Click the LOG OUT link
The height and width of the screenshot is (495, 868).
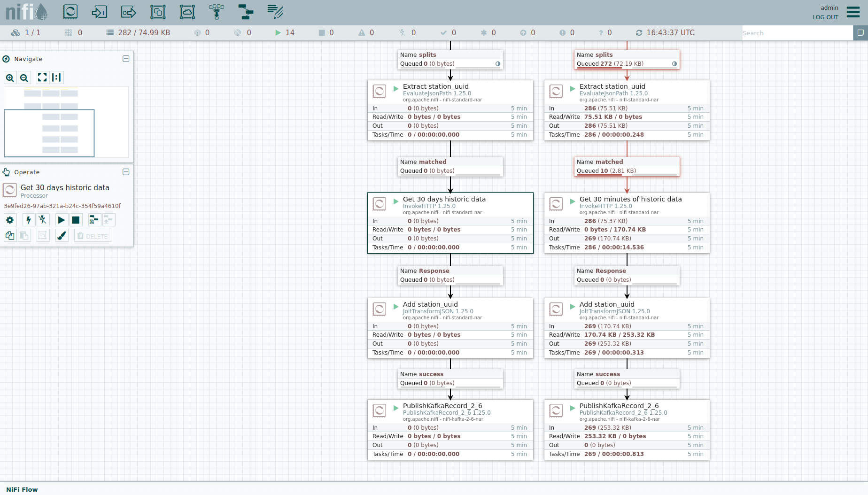coord(825,17)
